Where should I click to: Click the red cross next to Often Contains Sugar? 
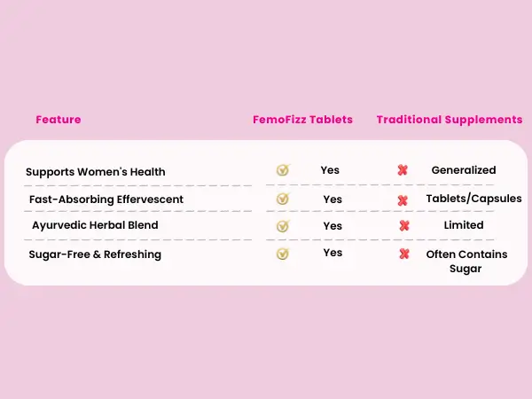click(x=404, y=254)
